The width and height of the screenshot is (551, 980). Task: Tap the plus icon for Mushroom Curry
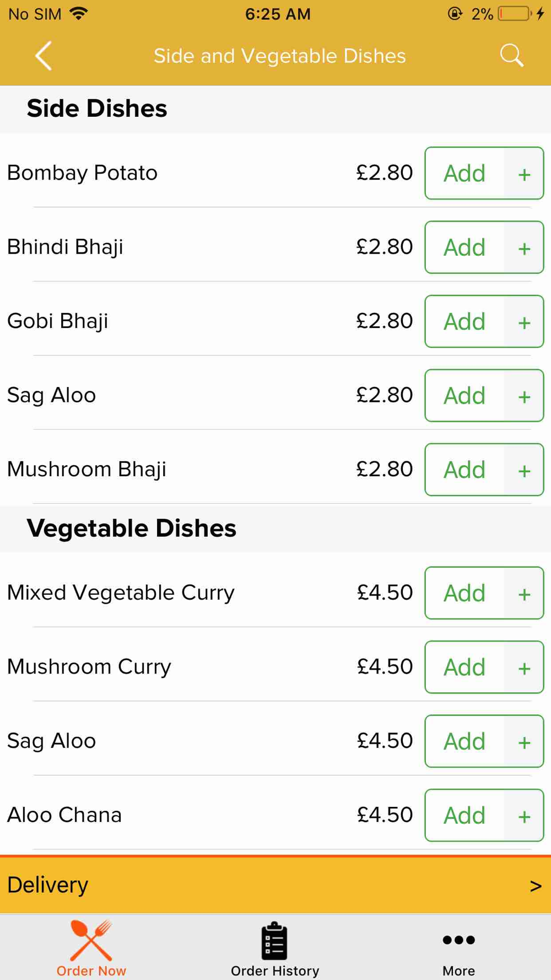(x=524, y=667)
